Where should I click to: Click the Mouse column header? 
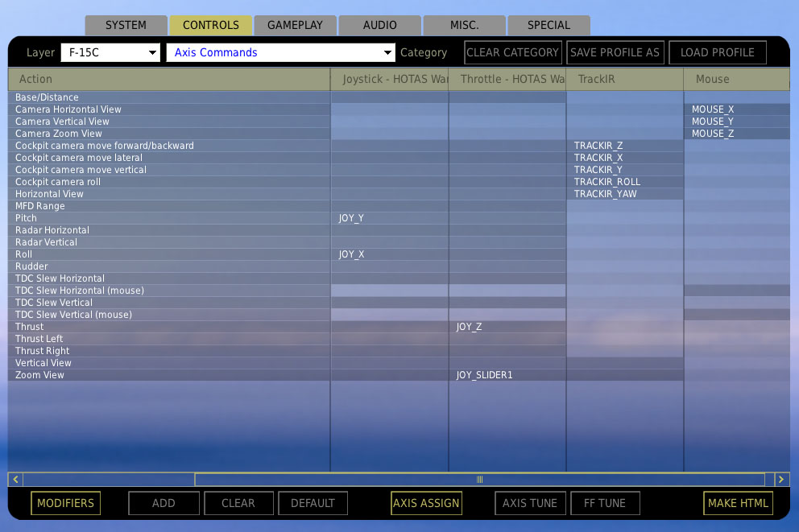737,79
